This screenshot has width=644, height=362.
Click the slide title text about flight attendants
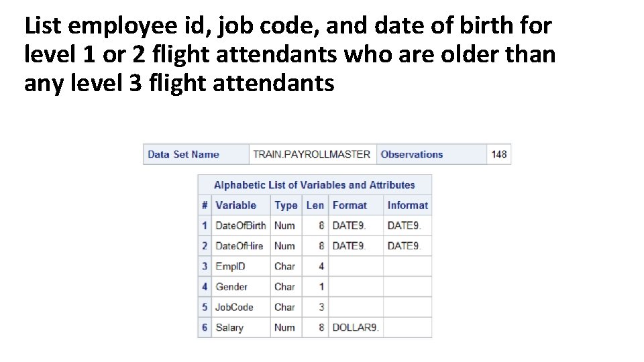[290, 54]
